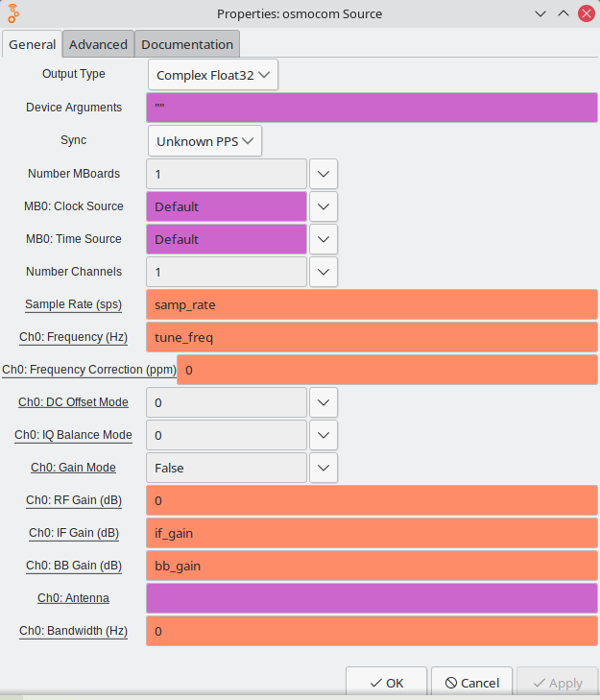Viewport: 600px width, 700px height.
Task: Expand the Number Channels dropdown arrow
Action: coord(324,272)
